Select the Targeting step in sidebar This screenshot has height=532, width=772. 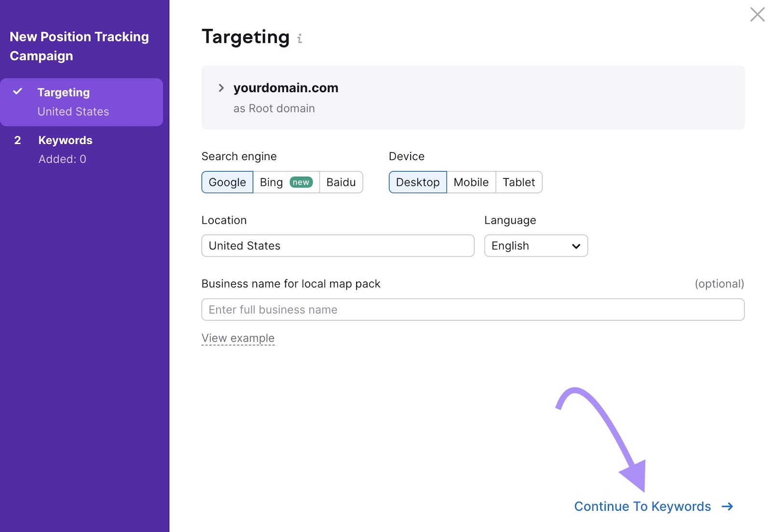[x=63, y=92]
